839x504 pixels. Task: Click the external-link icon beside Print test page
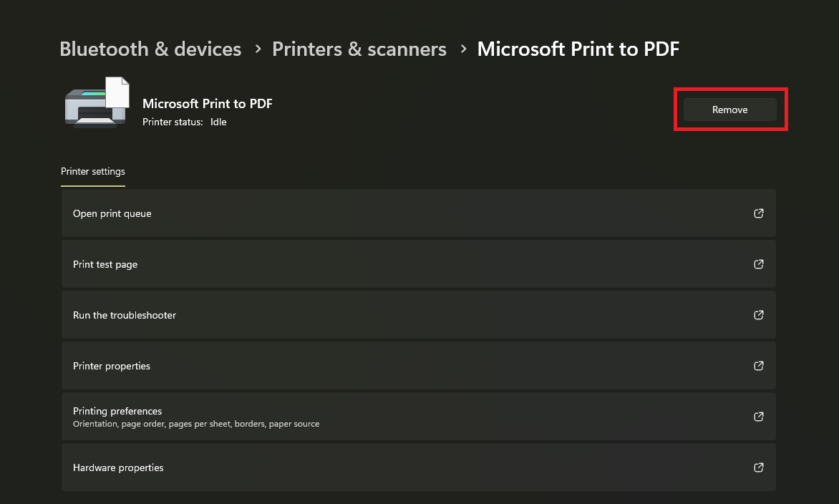click(758, 264)
